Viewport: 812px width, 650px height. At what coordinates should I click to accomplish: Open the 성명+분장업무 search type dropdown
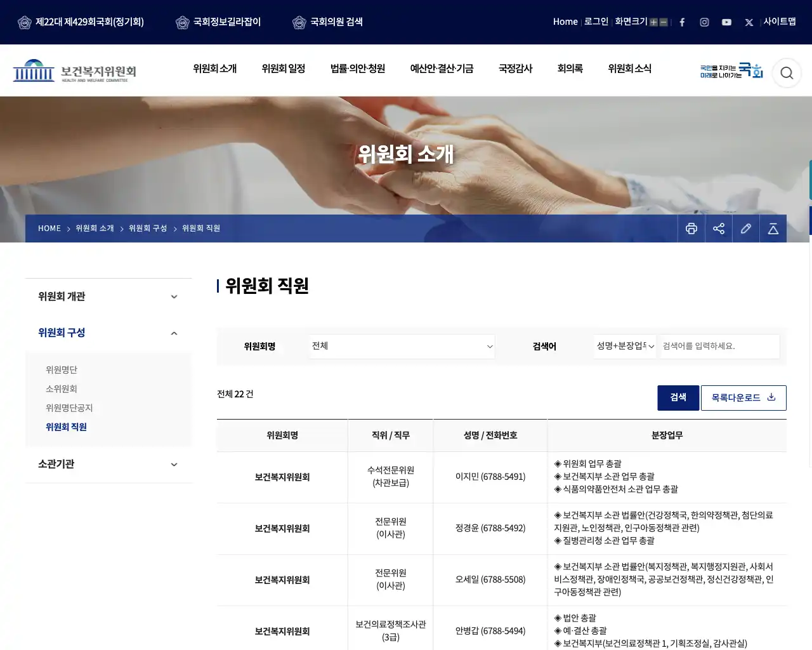pos(625,347)
